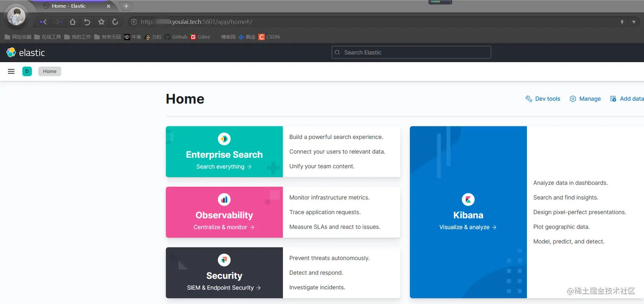The height and width of the screenshot is (304, 644).
Task: Click the undo closed tab arrow
Action: point(87,22)
